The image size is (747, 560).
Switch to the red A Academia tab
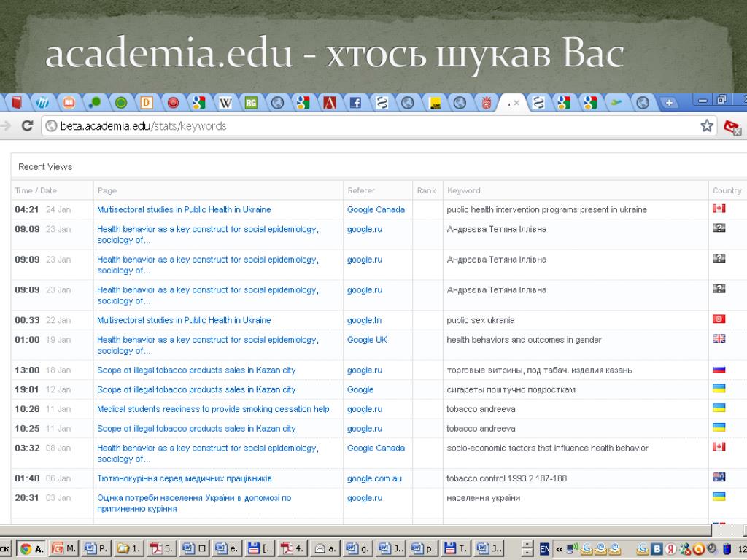(329, 102)
